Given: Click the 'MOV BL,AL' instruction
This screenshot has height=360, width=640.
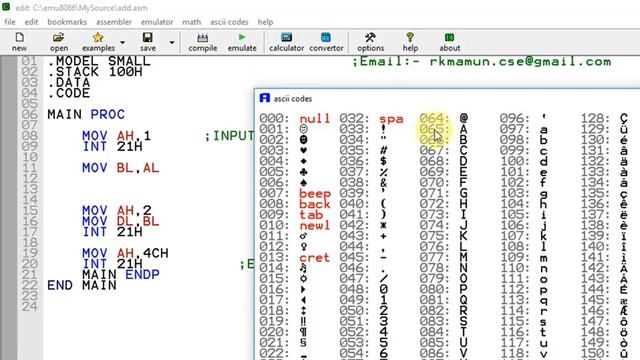Looking at the screenshot, I should pos(120,168).
